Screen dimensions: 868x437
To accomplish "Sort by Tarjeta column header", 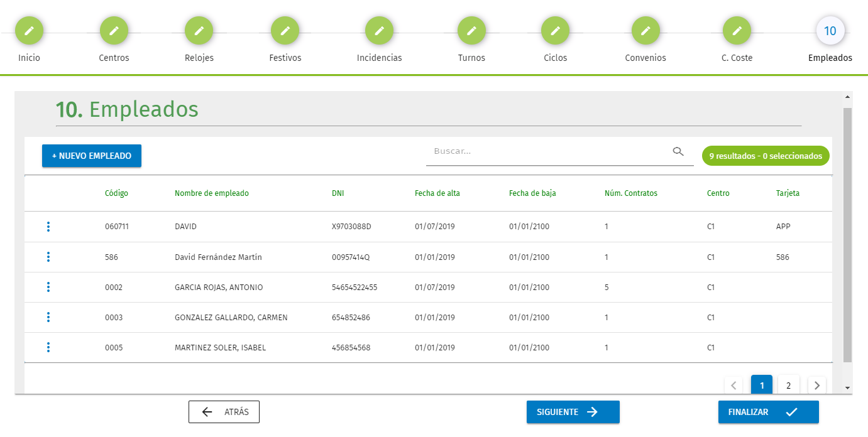I will [x=788, y=193].
